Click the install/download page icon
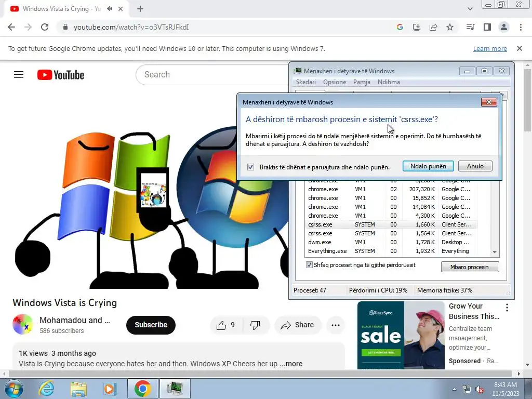This screenshot has width=532, height=399. (417, 27)
